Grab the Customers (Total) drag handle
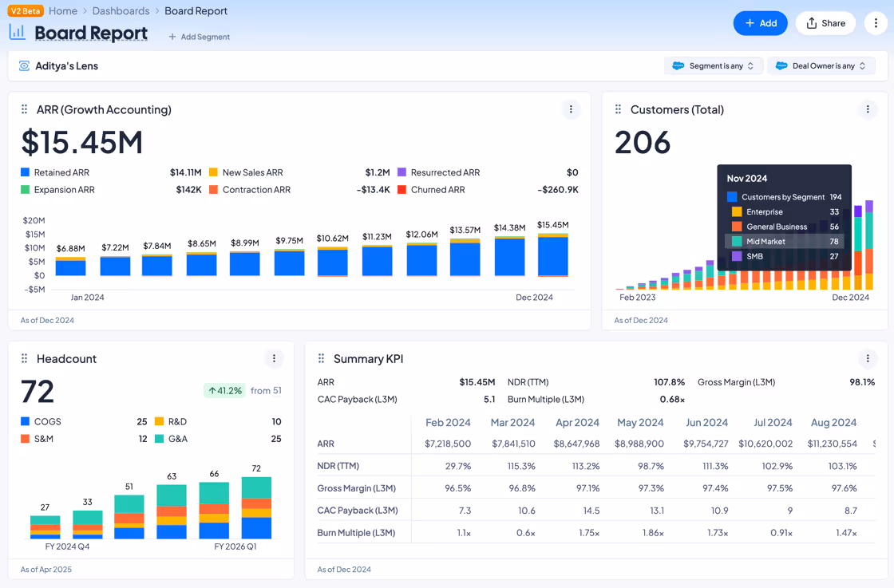894x588 pixels. pyautogui.click(x=618, y=109)
